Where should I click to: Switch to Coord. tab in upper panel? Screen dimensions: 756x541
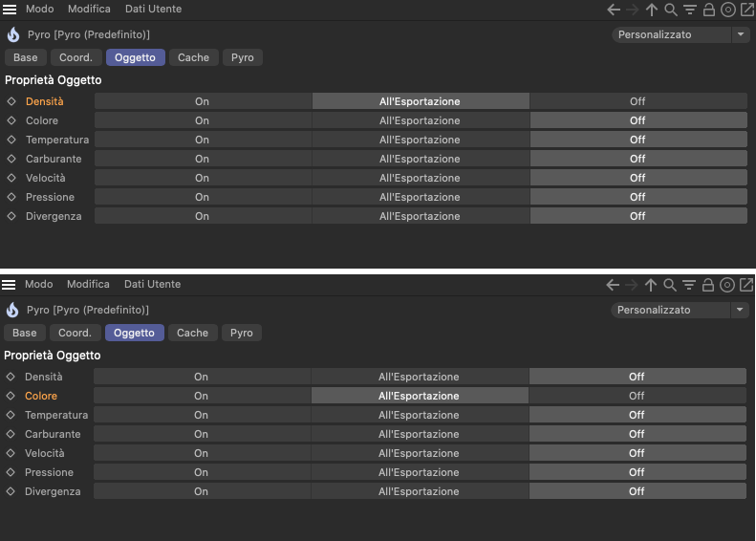(76, 57)
